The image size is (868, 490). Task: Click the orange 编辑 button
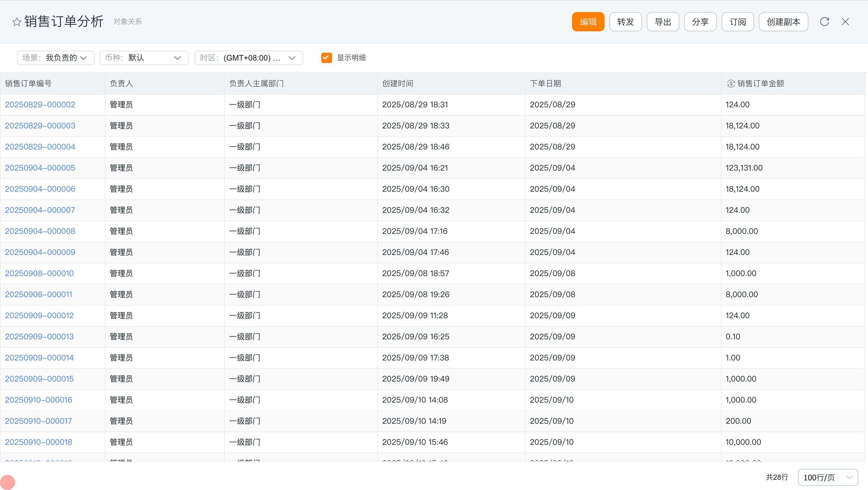588,22
